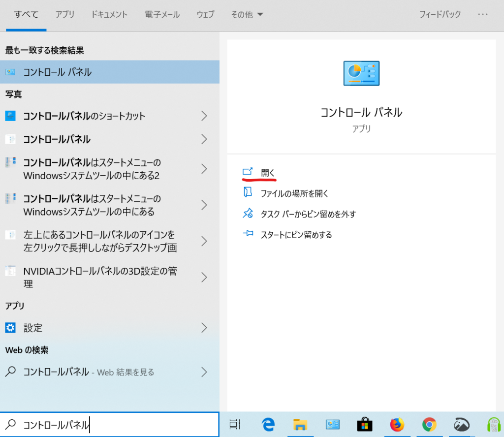The height and width of the screenshot is (437, 504).
Task: Open File Explorer from the taskbar
Action: pos(300,424)
